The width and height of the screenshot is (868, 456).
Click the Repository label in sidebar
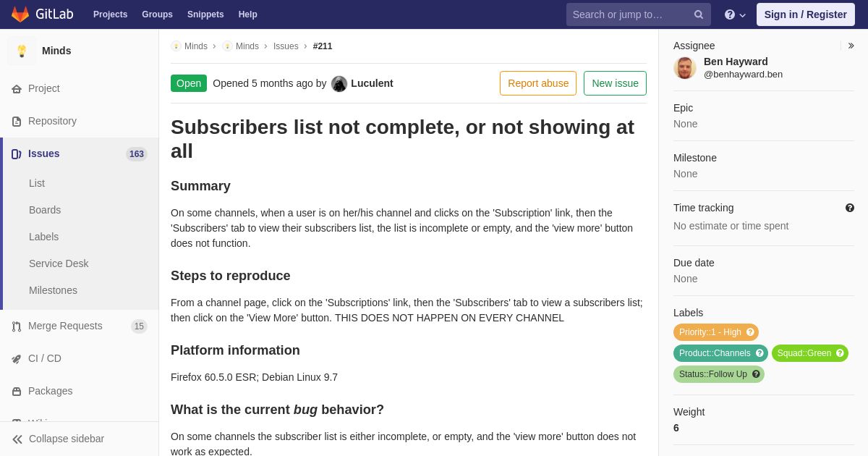[x=52, y=121]
